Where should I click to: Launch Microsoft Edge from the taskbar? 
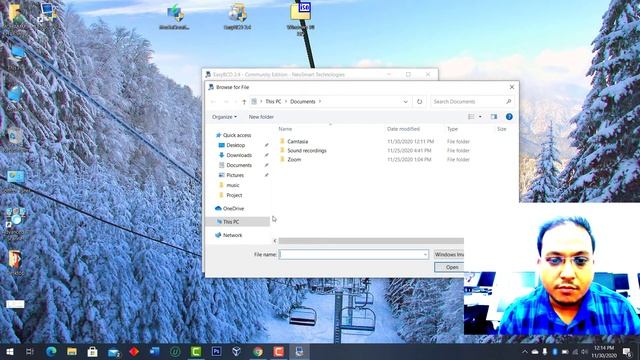(x=51, y=351)
